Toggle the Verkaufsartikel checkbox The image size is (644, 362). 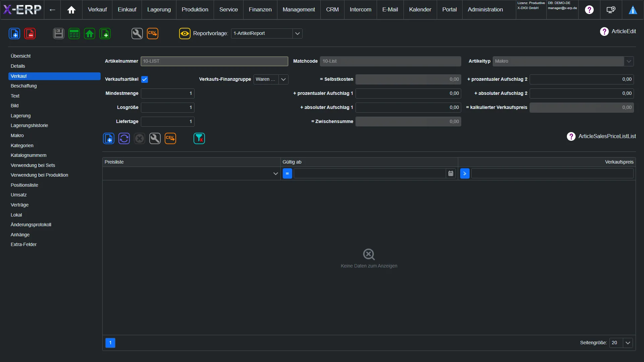[145, 79]
